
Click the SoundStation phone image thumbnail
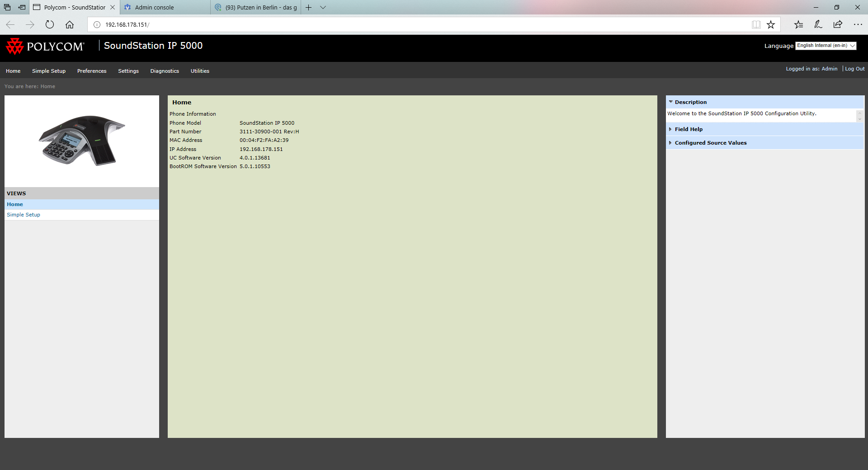click(82, 141)
